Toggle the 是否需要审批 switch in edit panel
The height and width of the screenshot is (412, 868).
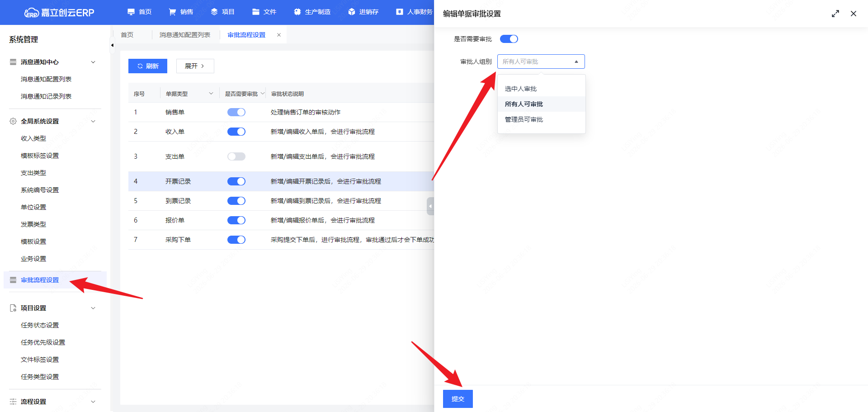(509, 39)
